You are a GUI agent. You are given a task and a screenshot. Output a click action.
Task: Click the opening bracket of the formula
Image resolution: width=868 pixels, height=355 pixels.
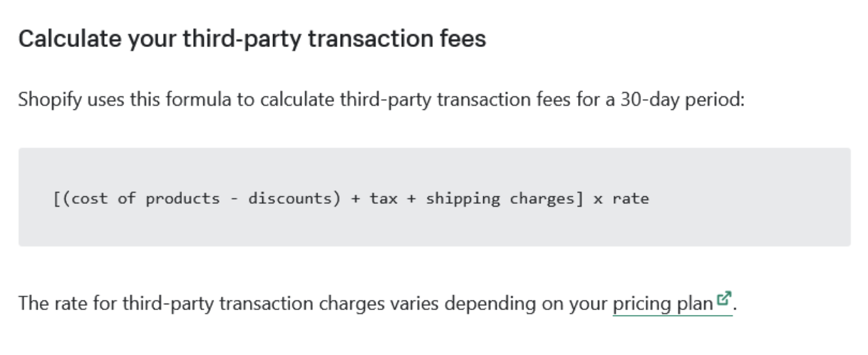(57, 199)
